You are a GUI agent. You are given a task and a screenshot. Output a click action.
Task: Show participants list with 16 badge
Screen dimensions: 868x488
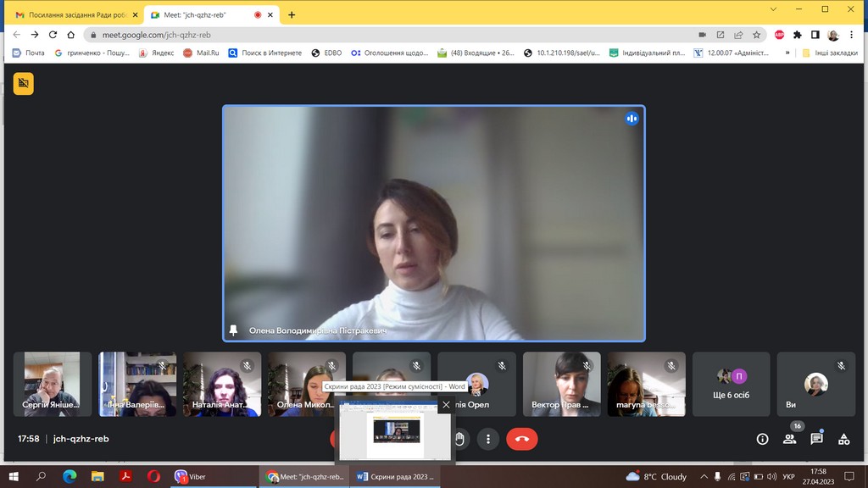point(789,438)
